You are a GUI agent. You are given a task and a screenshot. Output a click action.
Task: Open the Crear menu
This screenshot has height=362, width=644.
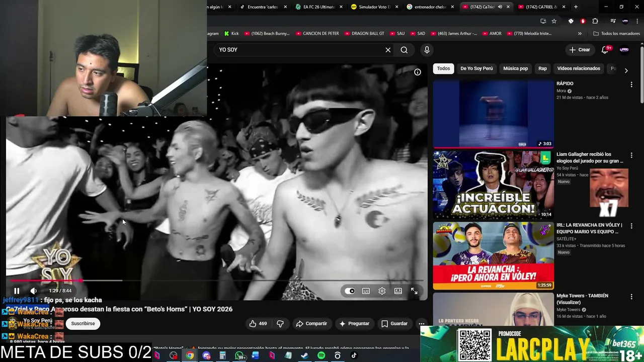tap(579, 50)
